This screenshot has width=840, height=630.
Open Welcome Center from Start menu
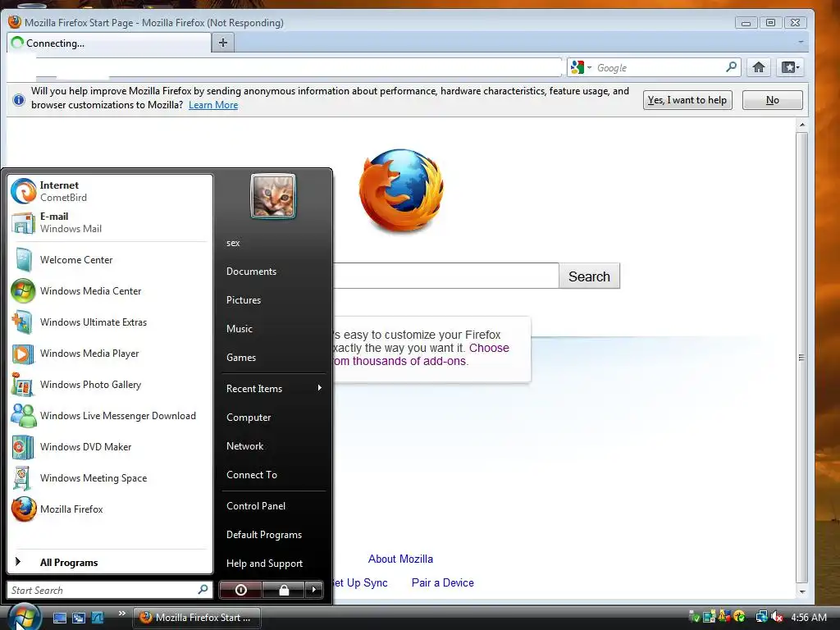point(110,260)
